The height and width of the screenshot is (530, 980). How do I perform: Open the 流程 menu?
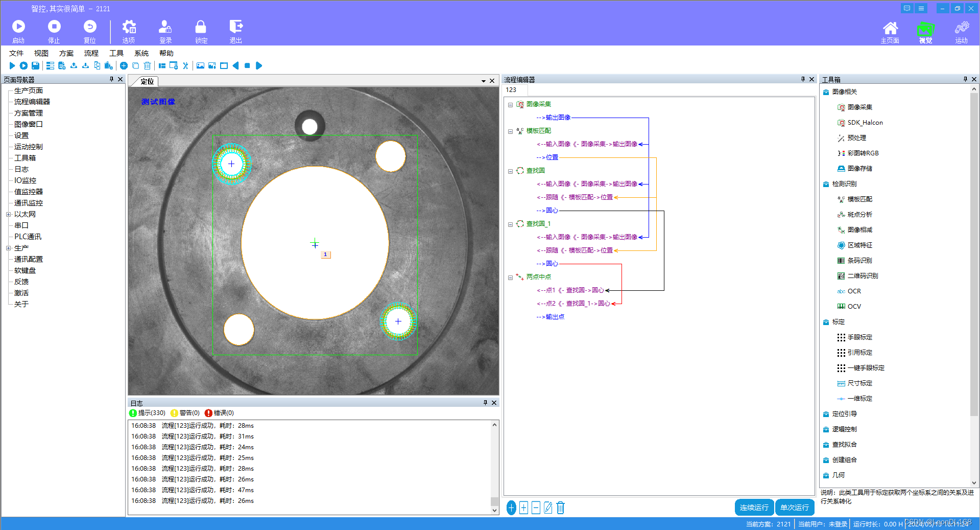click(91, 53)
